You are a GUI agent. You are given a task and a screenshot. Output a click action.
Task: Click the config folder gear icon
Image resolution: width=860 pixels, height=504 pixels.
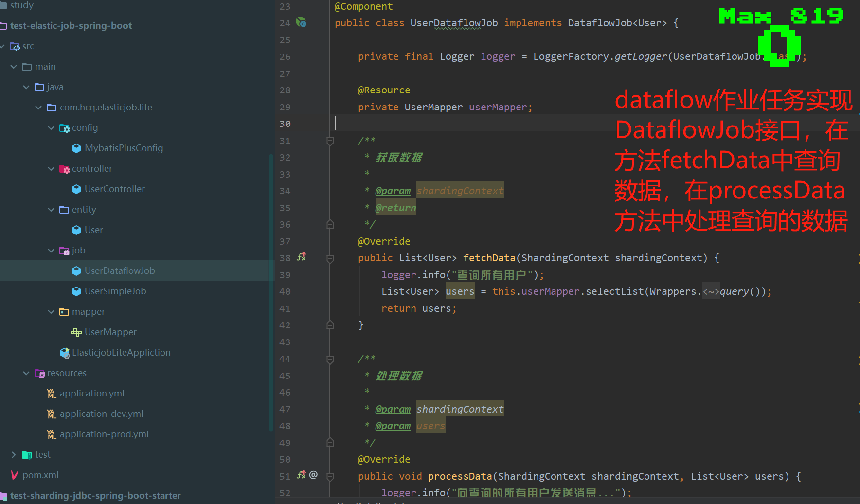[64, 127]
